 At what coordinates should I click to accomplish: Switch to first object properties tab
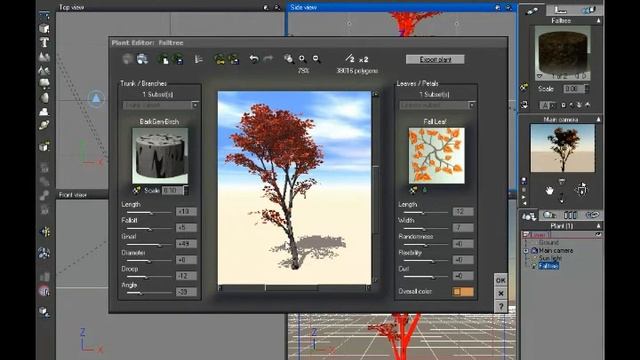click(x=532, y=11)
